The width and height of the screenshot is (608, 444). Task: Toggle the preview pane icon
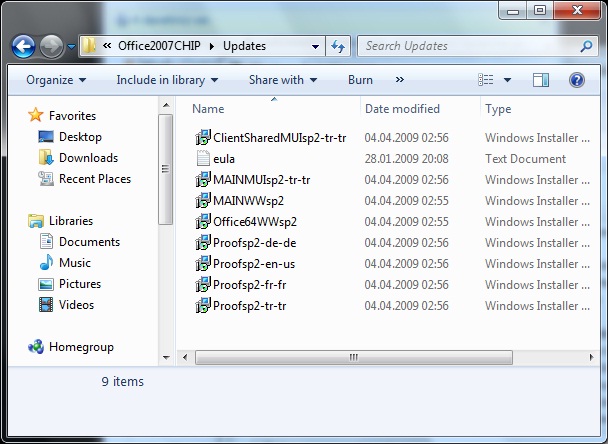click(541, 80)
